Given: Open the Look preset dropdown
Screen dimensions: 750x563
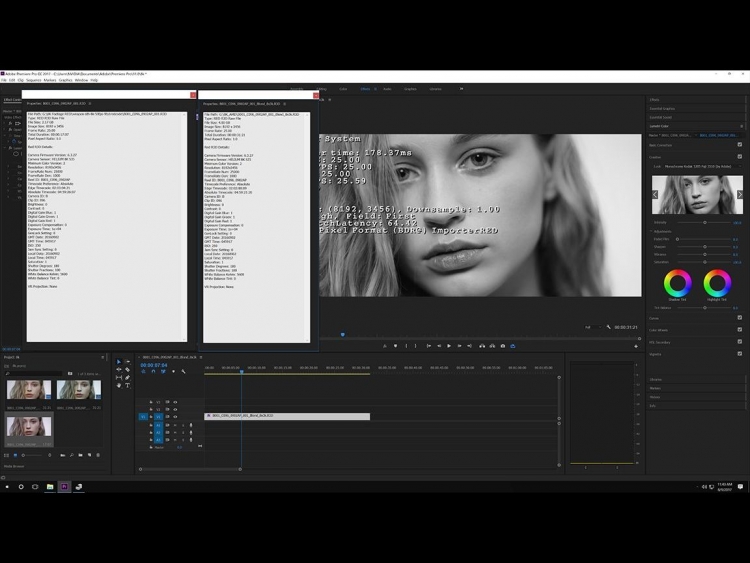Looking at the screenshot, I should click(700, 167).
